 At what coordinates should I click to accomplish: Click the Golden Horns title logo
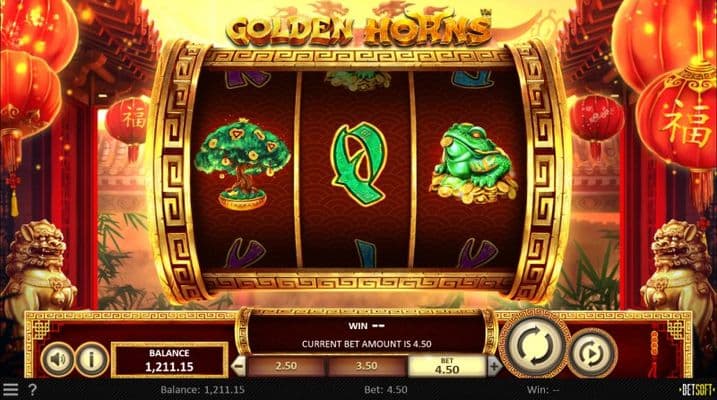[x=359, y=28]
